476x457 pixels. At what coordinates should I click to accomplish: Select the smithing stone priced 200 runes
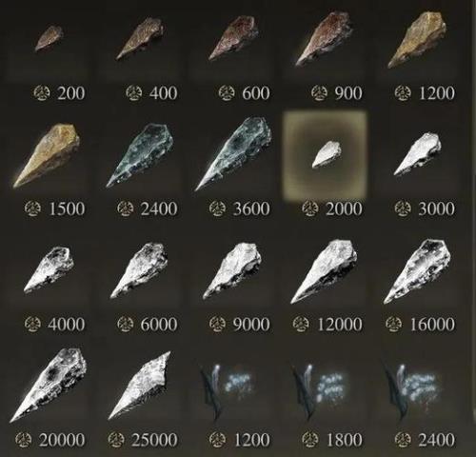tap(49, 38)
